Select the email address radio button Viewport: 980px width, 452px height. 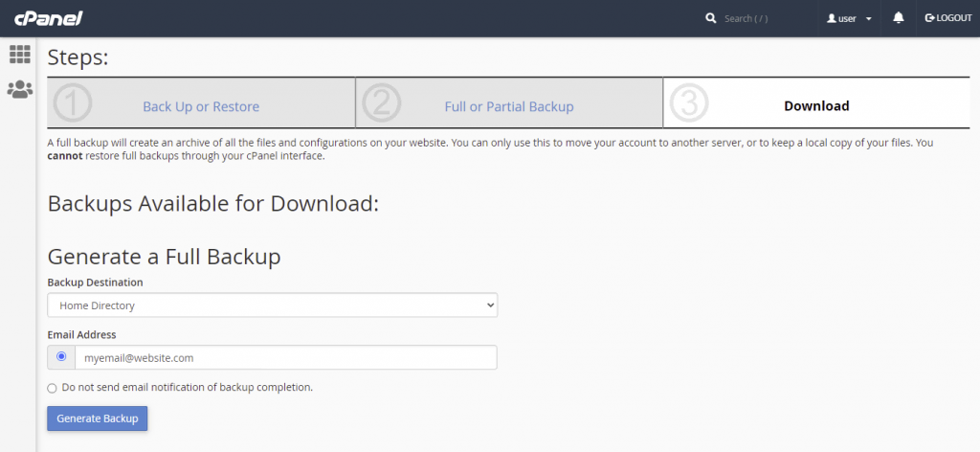click(x=61, y=357)
